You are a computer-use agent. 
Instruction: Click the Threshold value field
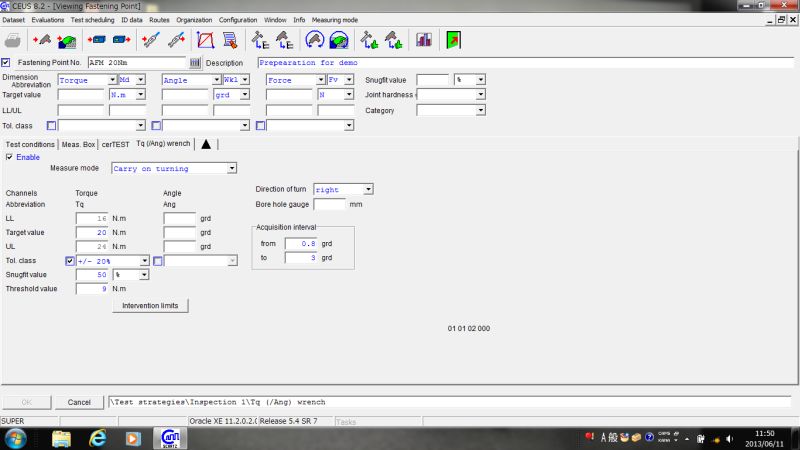point(92,289)
